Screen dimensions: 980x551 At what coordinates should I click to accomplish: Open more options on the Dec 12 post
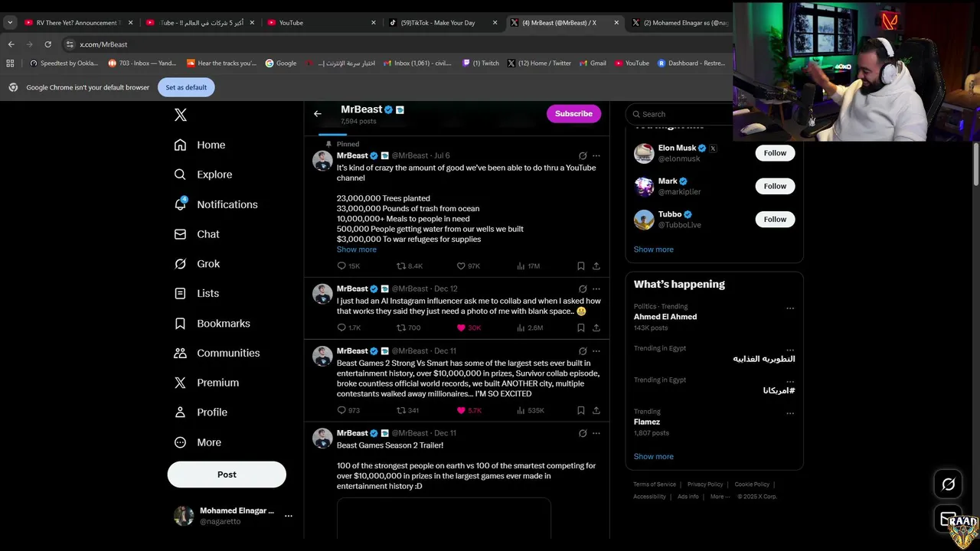(x=596, y=289)
